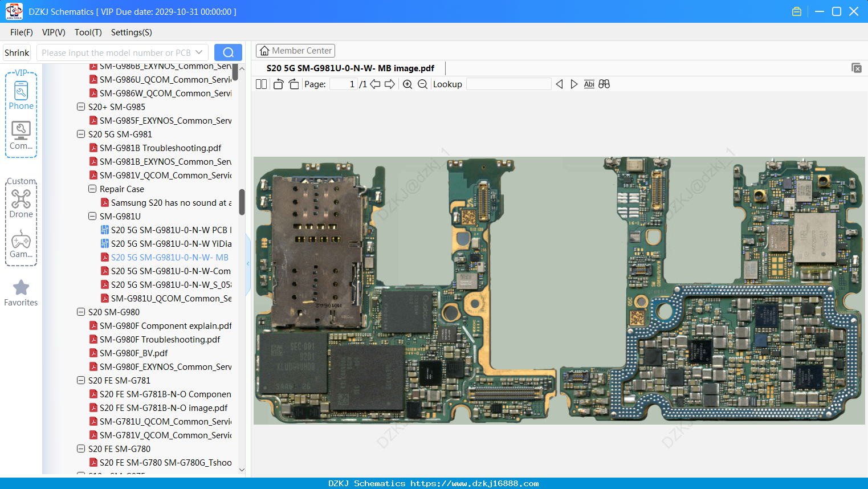This screenshot has height=489, width=868.
Task: Open the Phone category in the sidebar
Action: (21, 96)
